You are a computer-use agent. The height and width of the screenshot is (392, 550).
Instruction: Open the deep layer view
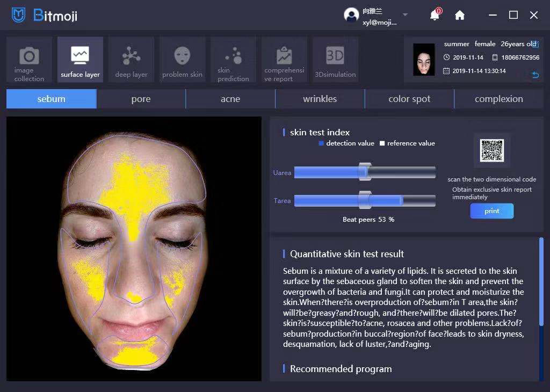[131, 59]
